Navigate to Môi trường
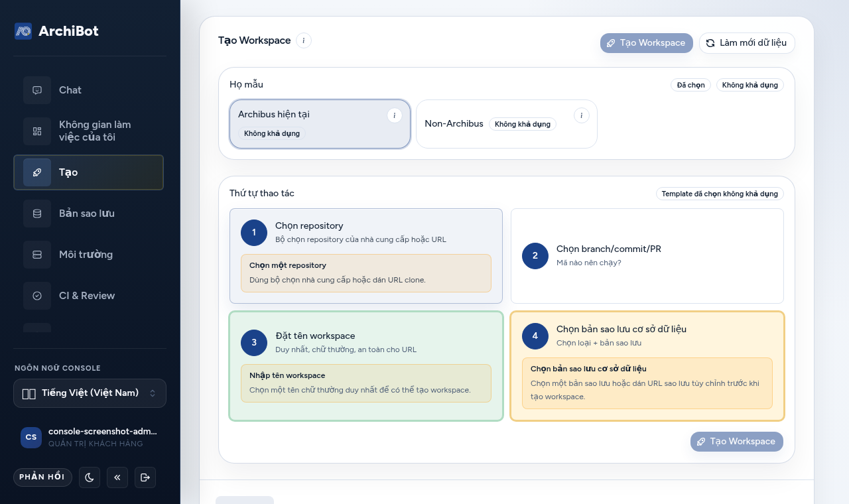Viewport: 849px width, 504px height. [88, 255]
